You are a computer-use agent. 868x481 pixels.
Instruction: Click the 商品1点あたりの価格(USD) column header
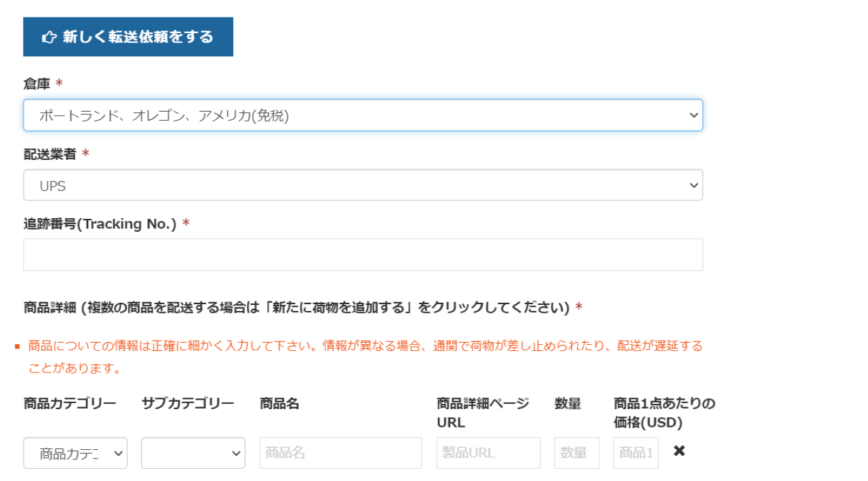[664, 413]
